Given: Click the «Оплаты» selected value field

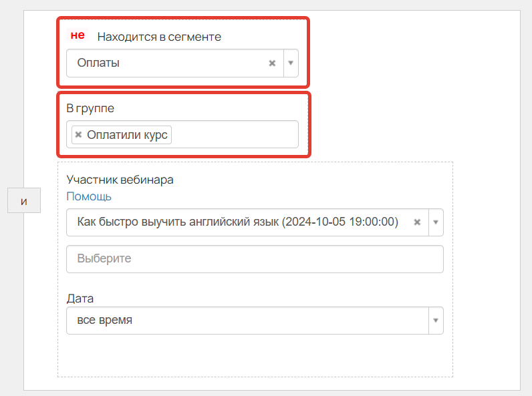Looking at the screenshot, I should point(174,63).
